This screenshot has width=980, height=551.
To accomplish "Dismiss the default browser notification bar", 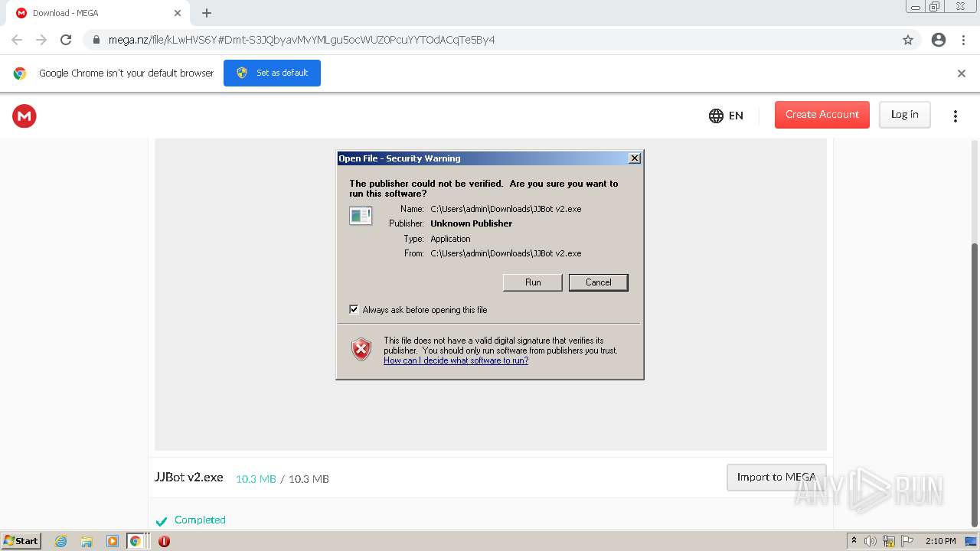I will click(x=961, y=73).
